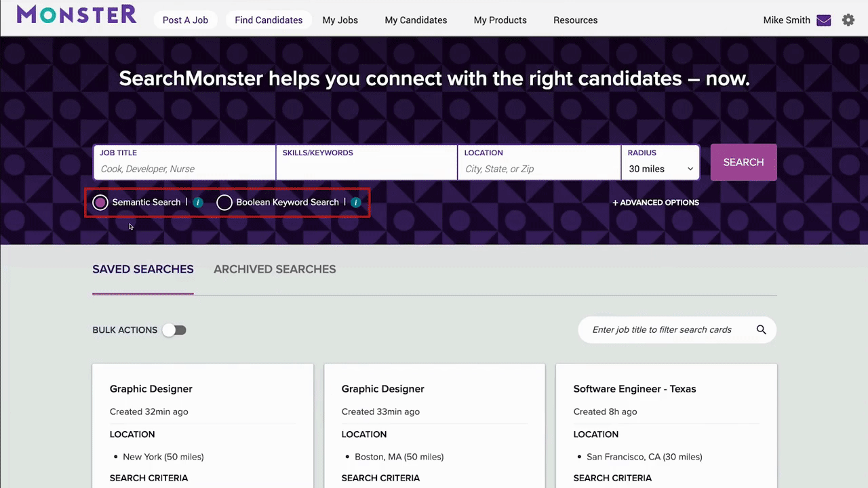Screen dimensions: 868x488
Task: Open the Graphic Designer search created 33min ago
Action: 383,389
